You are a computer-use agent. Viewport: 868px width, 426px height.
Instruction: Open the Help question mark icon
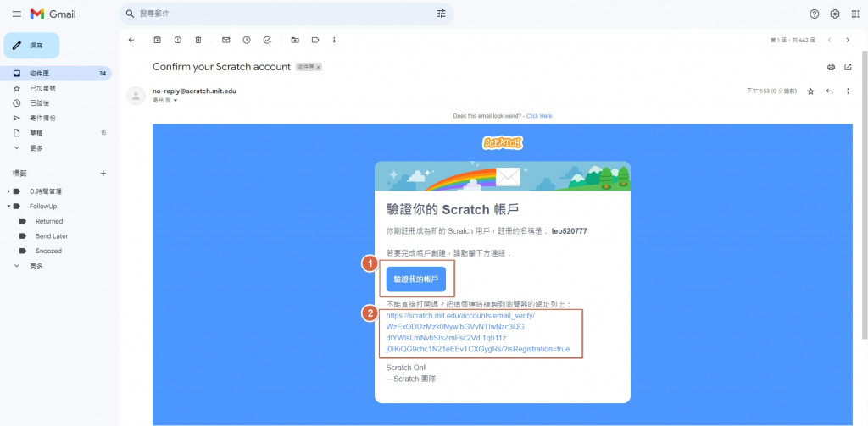(x=814, y=14)
